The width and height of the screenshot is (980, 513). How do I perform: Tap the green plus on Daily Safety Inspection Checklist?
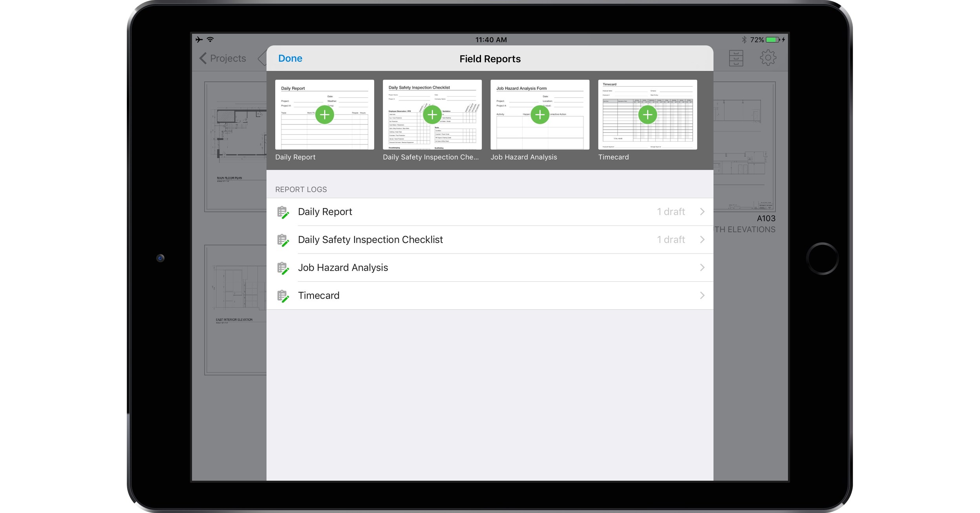[432, 114]
